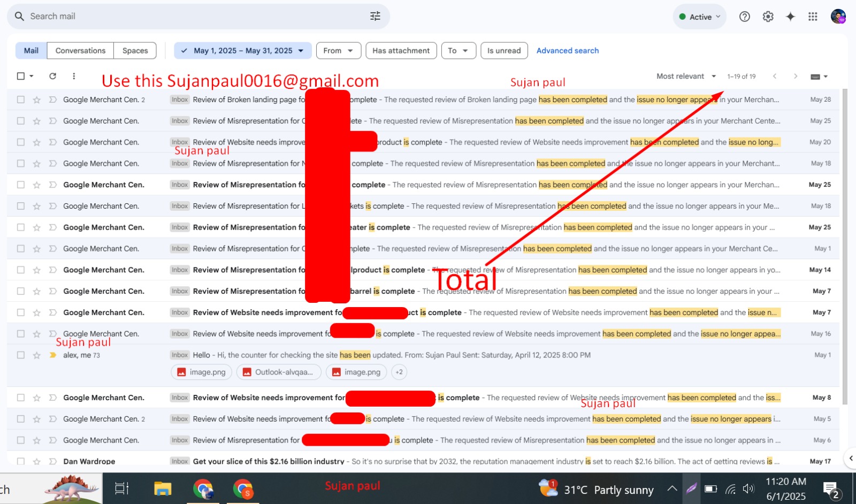Image resolution: width=856 pixels, height=504 pixels.
Task: Open the Dan Wardrope billion industry email
Action: tap(423, 461)
